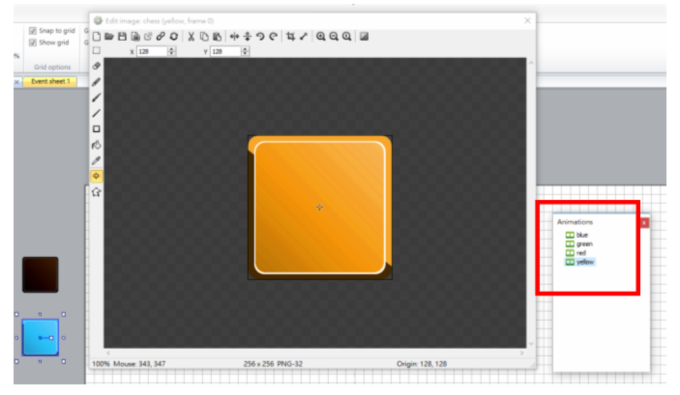This screenshot has width=680, height=395.
Task: Select the Set origin and image points tool
Action: [96, 176]
